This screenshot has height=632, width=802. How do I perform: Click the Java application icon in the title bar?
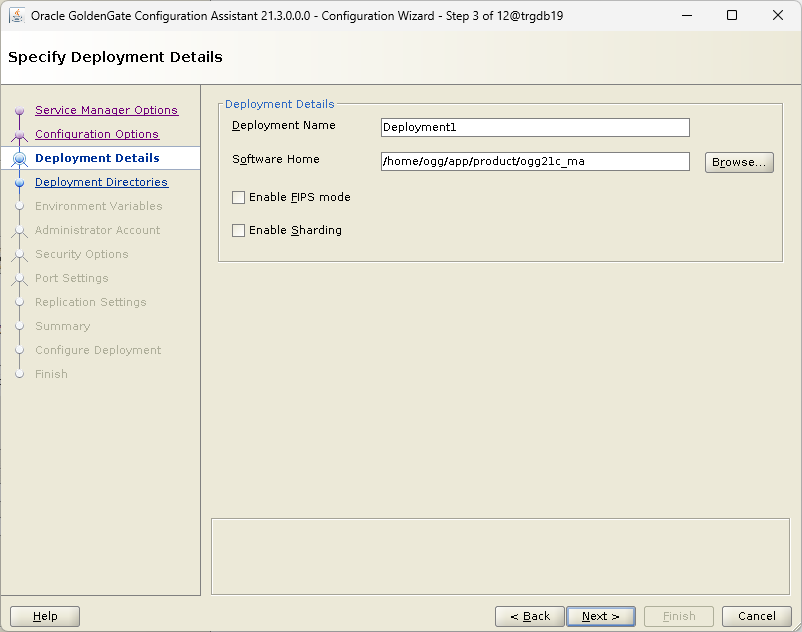pyautogui.click(x=17, y=15)
